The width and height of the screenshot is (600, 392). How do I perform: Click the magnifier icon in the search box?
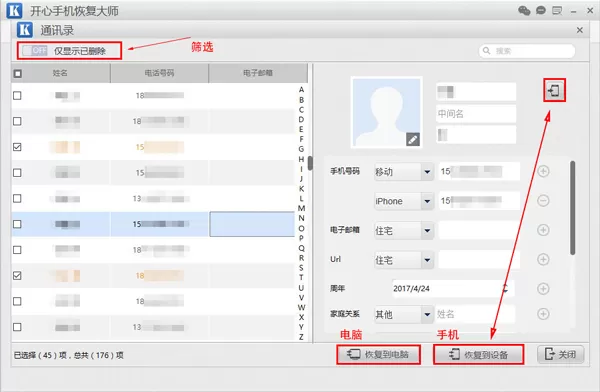[x=486, y=51]
